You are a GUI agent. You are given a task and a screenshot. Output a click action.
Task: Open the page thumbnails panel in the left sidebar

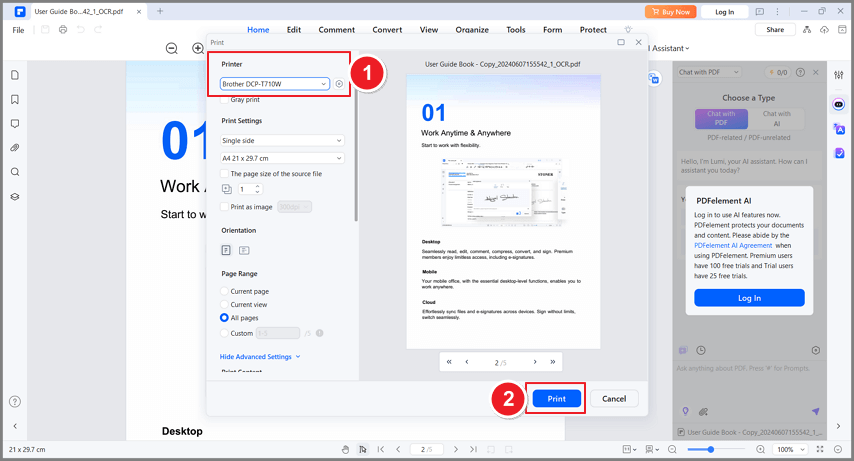[15, 75]
